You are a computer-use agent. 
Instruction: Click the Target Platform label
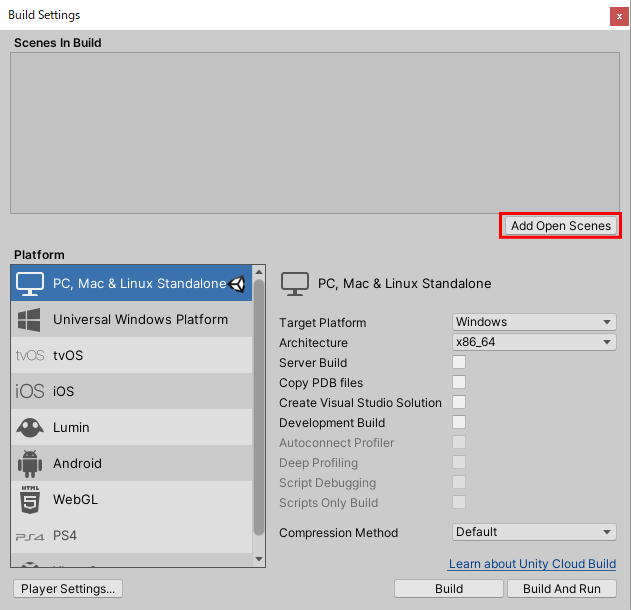(x=323, y=323)
